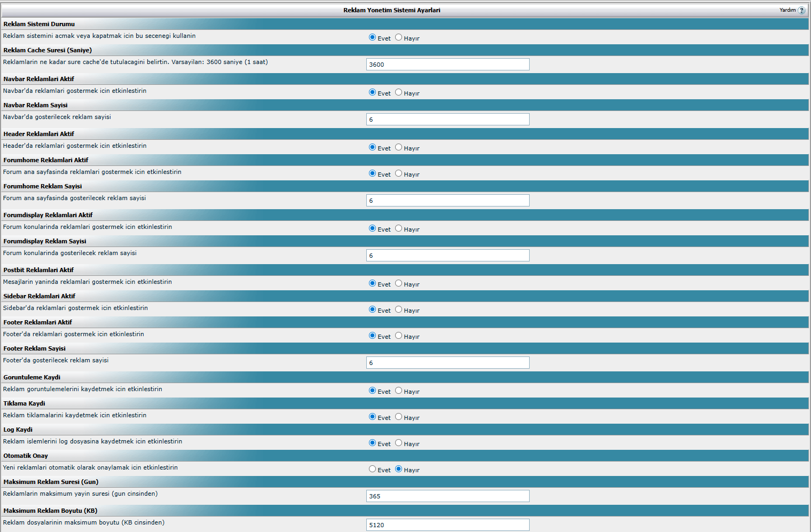Select Hayır for Header Reklamlari Aktif
This screenshot has height=532, width=811.
coord(398,147)
